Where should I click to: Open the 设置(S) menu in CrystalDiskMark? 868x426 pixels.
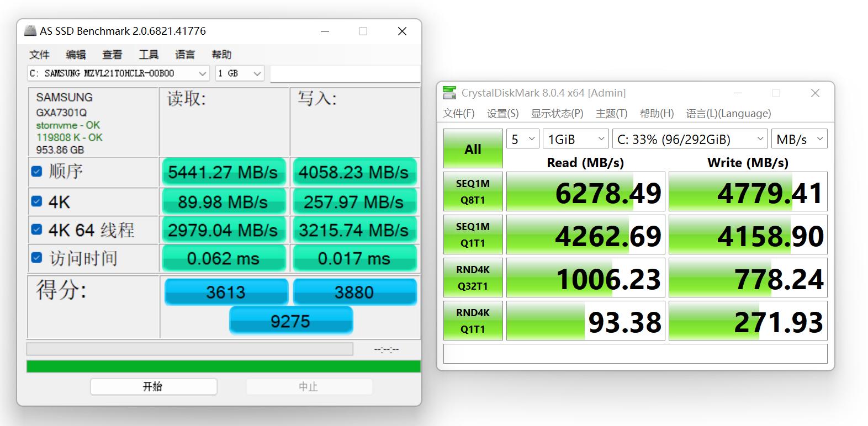pyautogui.click(x=502, y=114)
